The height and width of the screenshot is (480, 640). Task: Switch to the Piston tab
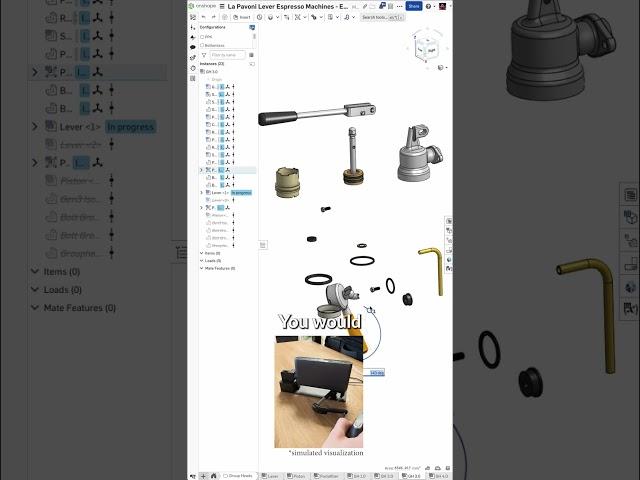coord(296,476)
